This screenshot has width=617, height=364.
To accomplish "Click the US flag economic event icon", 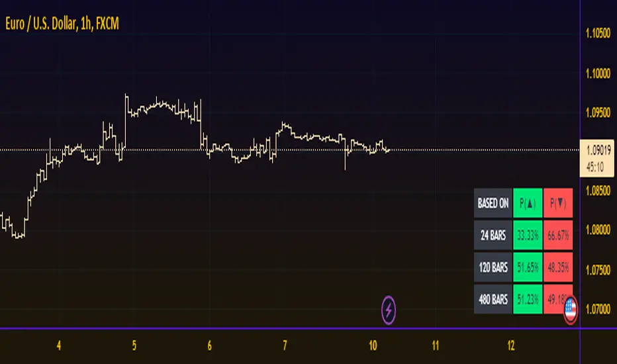I will (570, 310).
